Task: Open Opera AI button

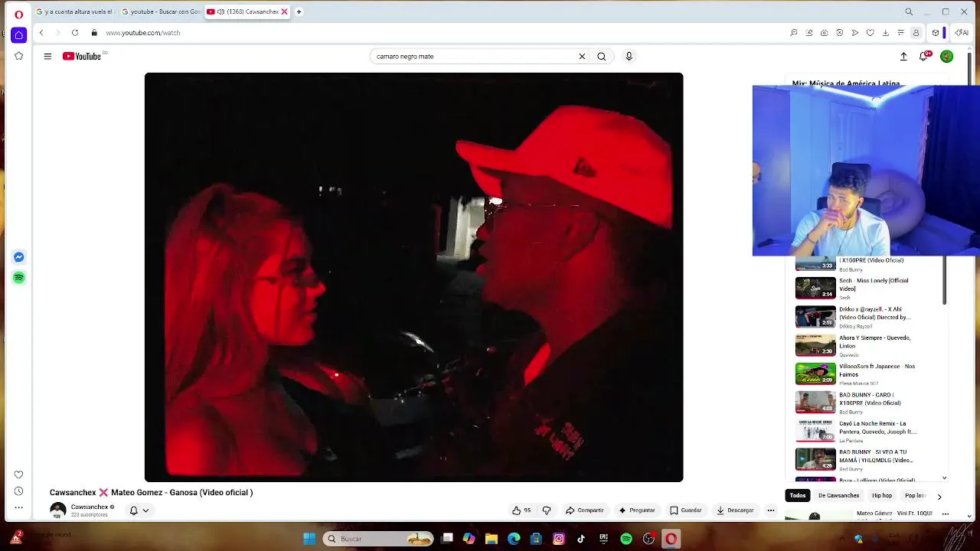Action: coord(962,33)
